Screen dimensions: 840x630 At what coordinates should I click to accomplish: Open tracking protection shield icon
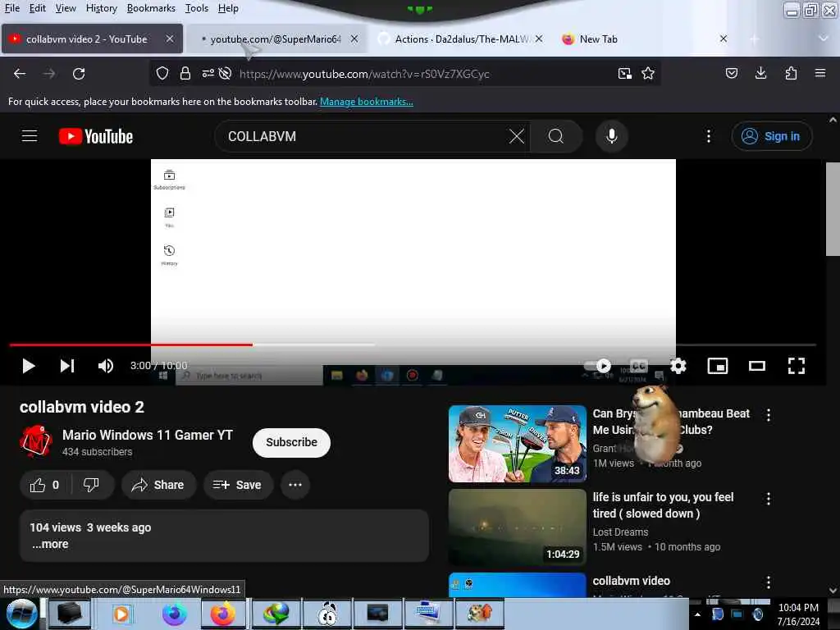point(162,73)
